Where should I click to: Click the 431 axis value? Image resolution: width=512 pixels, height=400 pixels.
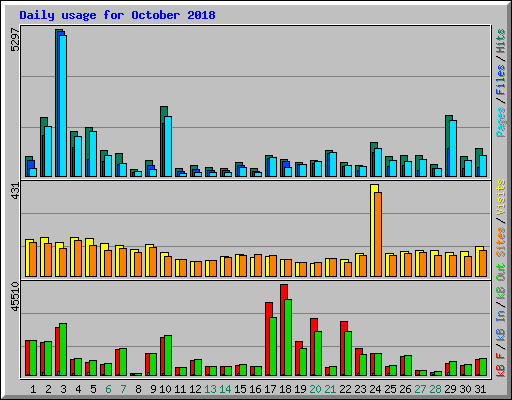pyautogui.click(x=15, y=191)
